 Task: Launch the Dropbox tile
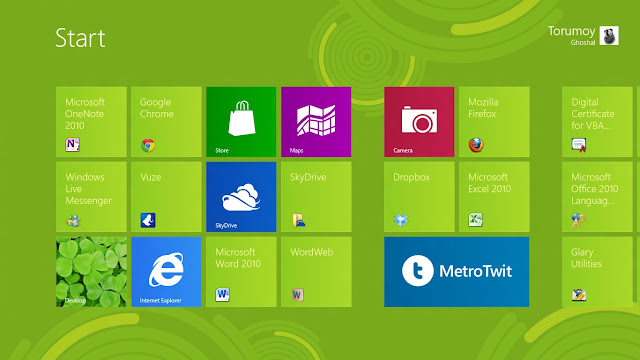419,197
